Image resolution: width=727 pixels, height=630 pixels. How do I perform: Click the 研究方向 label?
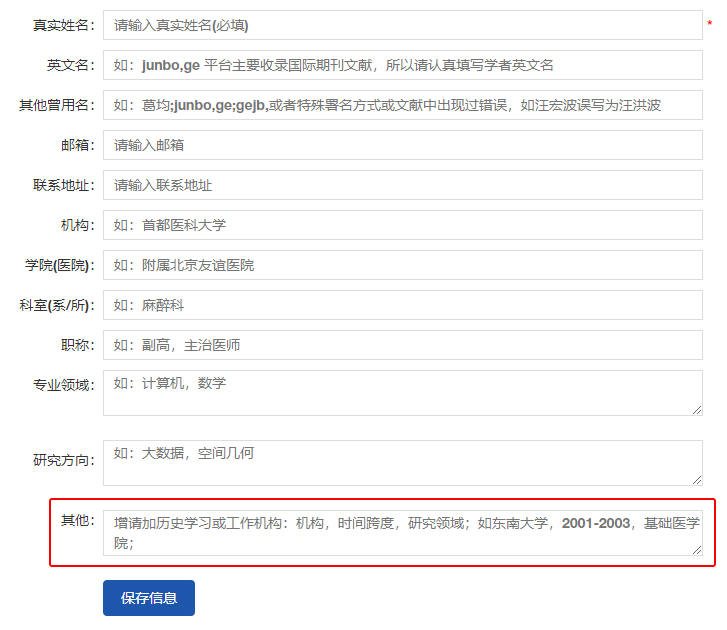64,460
